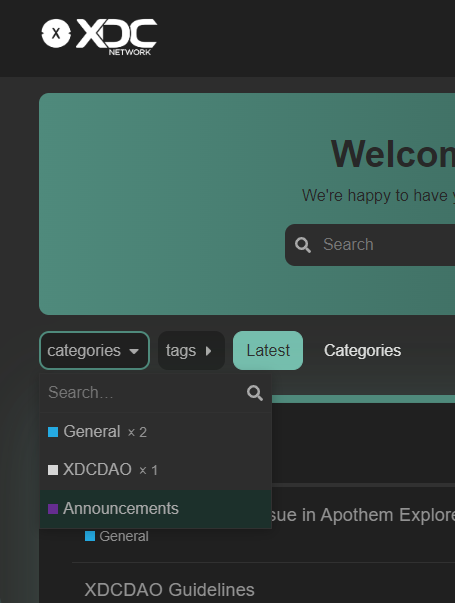Click the banner search magnifier icon

coord(303,245)
